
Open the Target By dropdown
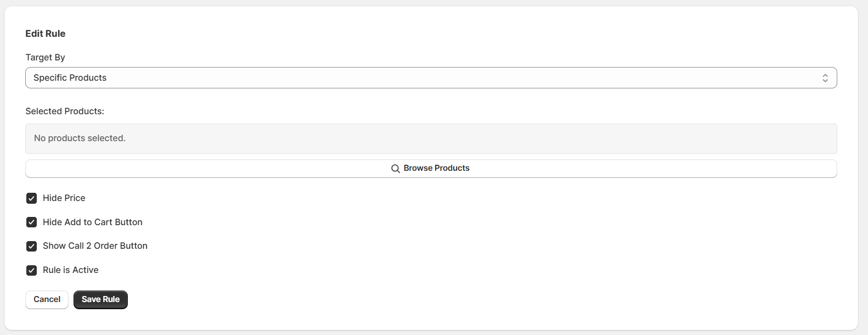coord(431,78)
